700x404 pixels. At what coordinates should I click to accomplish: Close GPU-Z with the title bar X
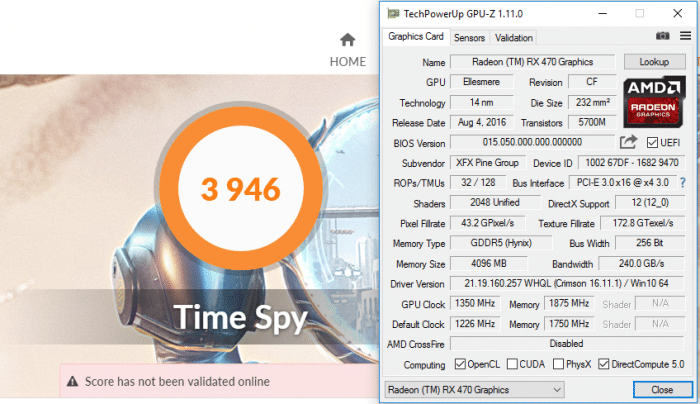tap(677, 14)
